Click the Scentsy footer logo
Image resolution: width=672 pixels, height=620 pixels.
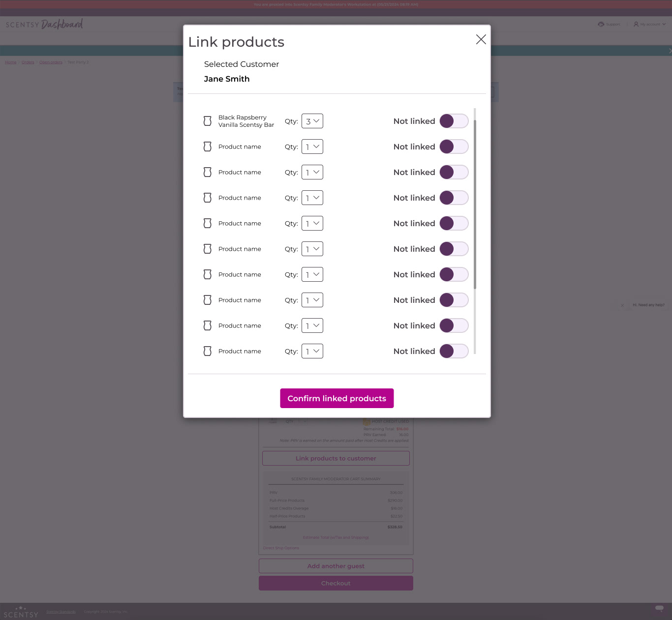click(x=21, y=612)
